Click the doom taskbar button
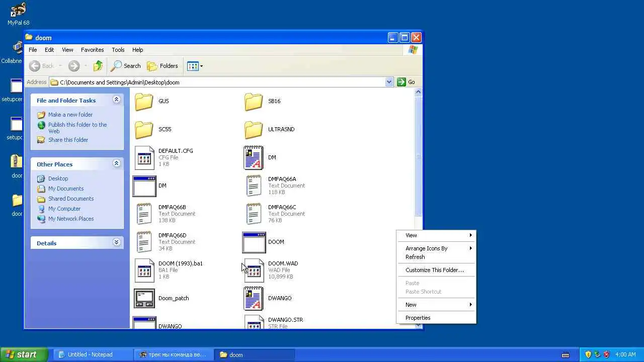Viewport: 644px width, 362px height. click(x=255, y=354)
